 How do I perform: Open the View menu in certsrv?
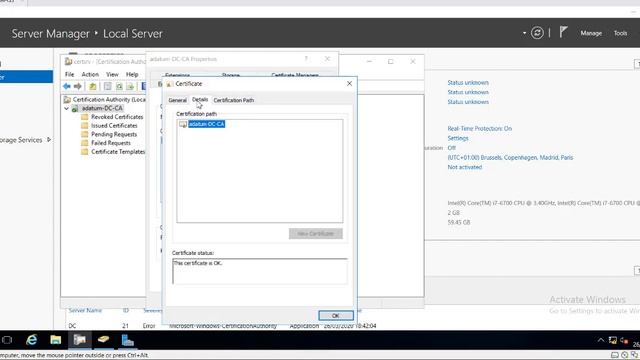click(x=112, y=74)
